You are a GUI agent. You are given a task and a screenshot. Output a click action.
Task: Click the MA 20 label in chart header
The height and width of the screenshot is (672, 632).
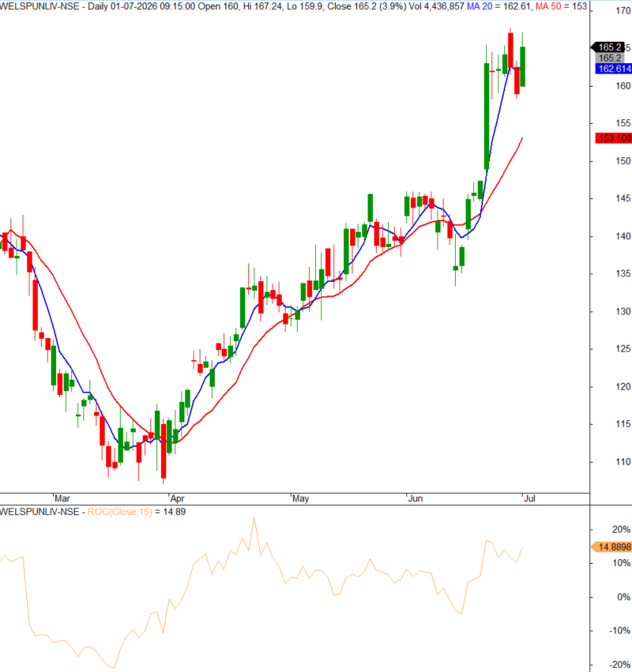tap(480, 6)
